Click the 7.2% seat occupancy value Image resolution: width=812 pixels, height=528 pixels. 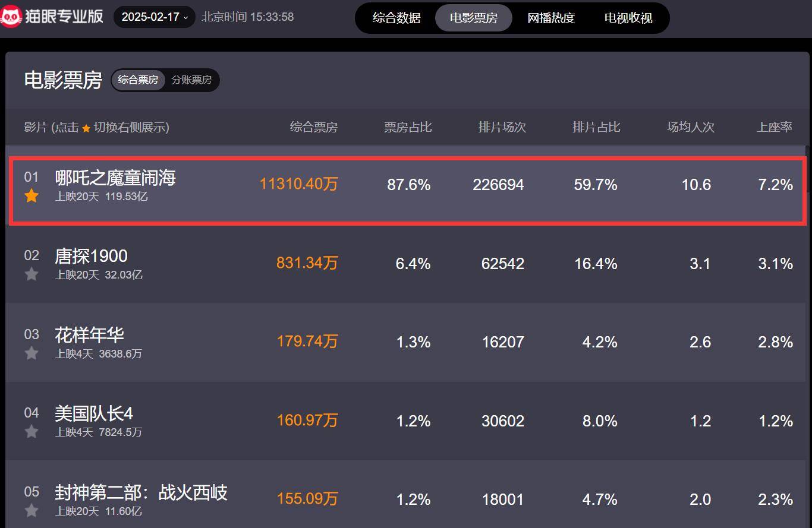coord(776,185)
